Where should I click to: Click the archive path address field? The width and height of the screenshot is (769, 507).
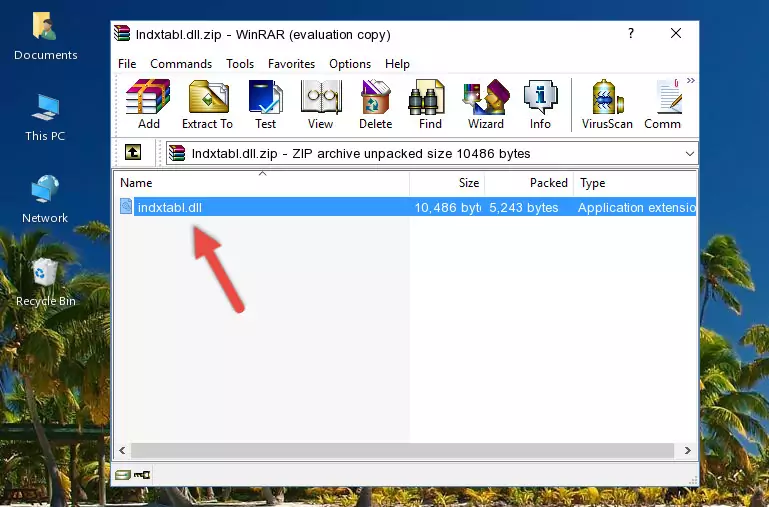432,153
